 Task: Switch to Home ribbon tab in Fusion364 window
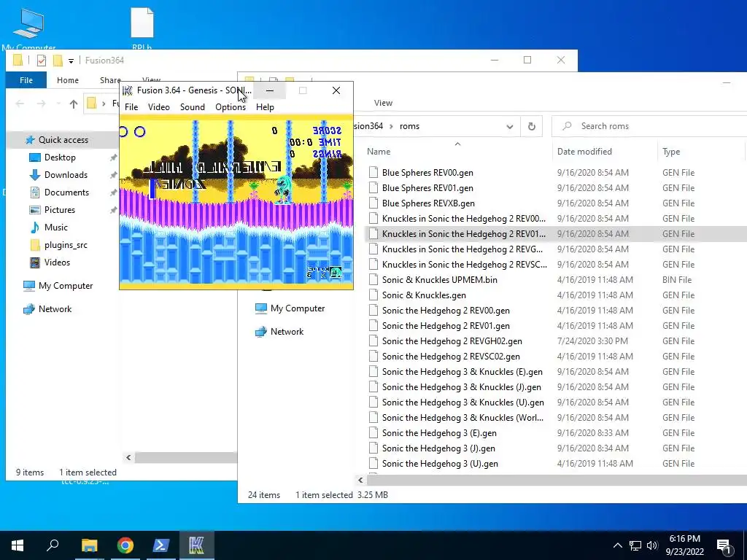[x=68, y=80]
